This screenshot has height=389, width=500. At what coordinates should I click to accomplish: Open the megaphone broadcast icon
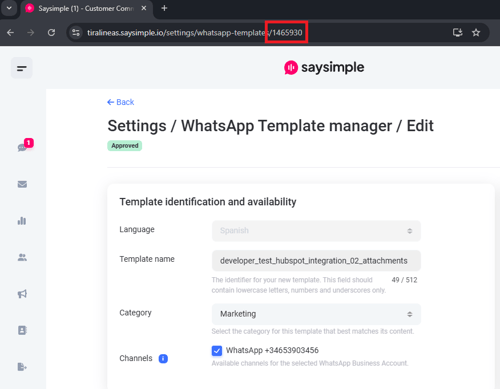22,294
